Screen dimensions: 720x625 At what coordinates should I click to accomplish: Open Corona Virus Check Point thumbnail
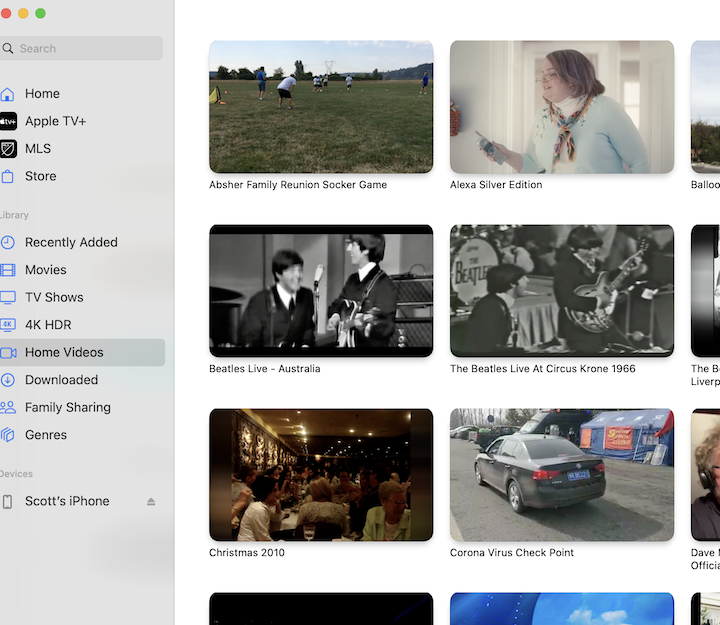click(x=562, y=475)
